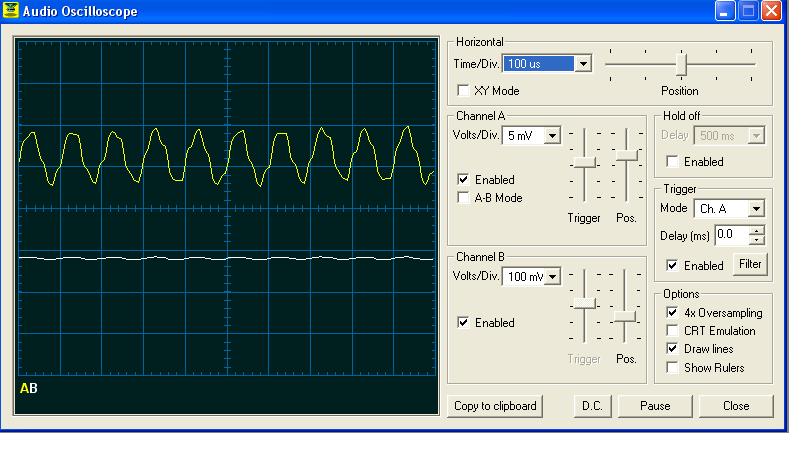Toggle A-B Mode checkbox
This screenshot has width=803, height=452.
point(464,198)
